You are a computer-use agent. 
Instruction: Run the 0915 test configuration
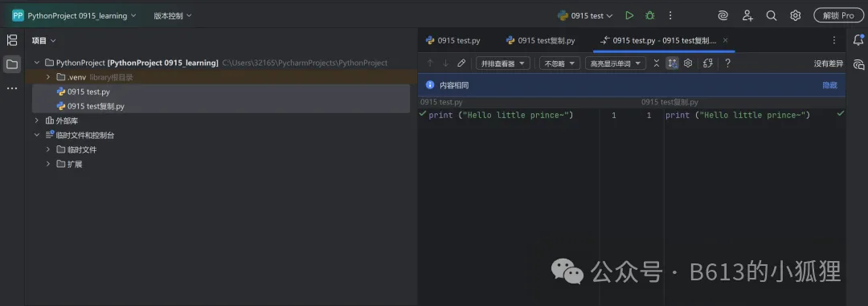629,15
